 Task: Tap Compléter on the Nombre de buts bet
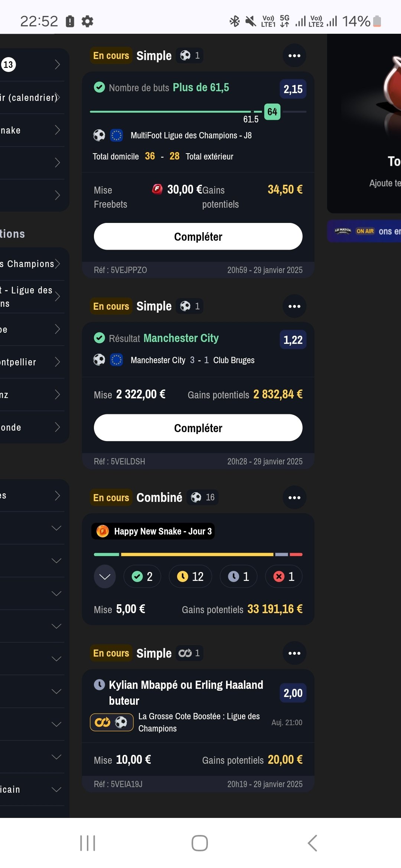198,236
